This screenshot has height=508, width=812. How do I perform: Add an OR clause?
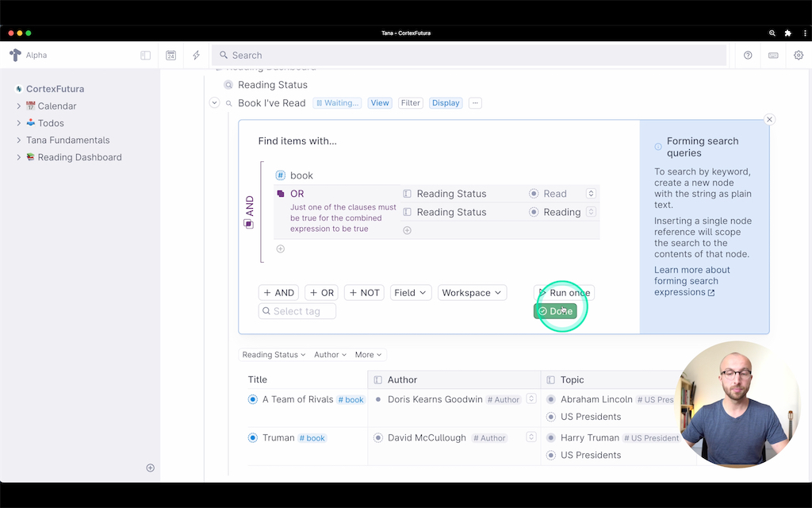tap(322, 292)
